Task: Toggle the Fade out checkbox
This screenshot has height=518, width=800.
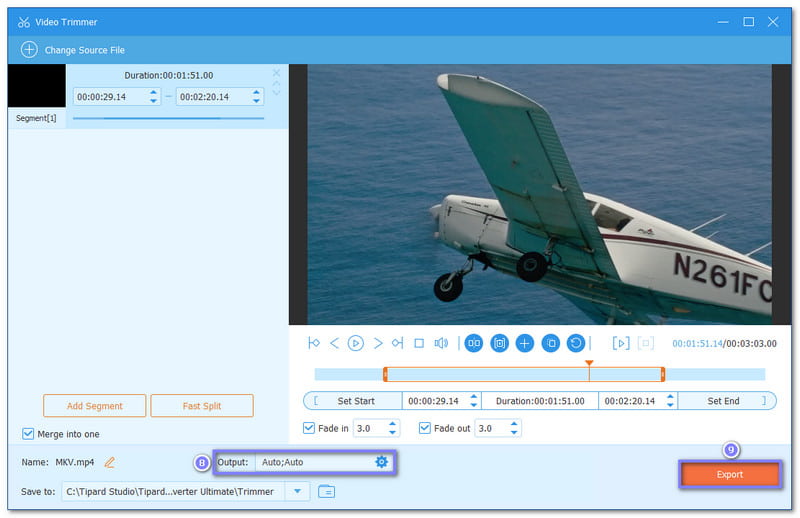Action: (x=424, y=428)
